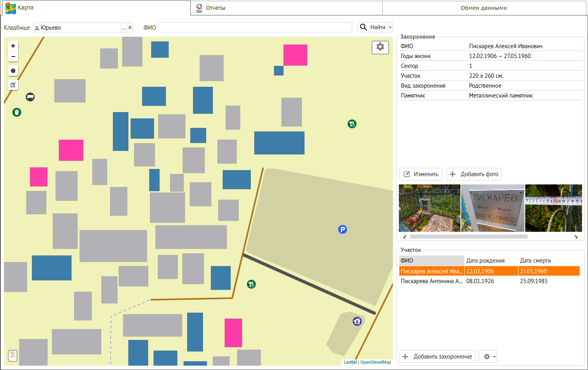Click the bench marker on map
This screenshot has width=588, height=370.
[30, 97]
